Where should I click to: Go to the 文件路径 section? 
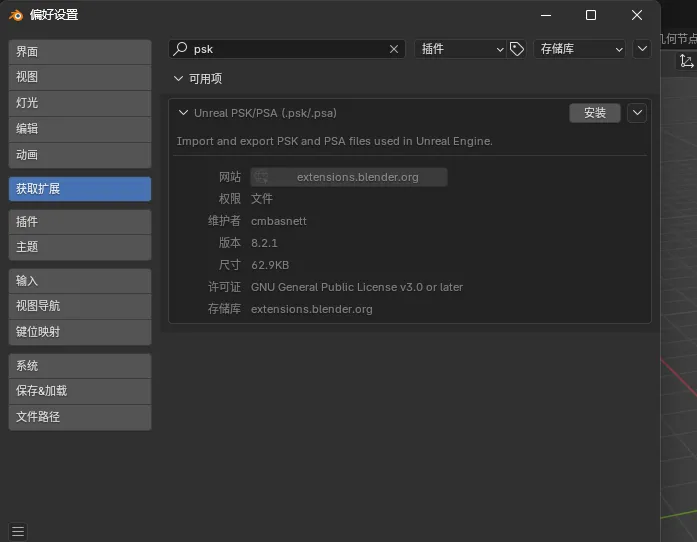click(x=80, y=417)
